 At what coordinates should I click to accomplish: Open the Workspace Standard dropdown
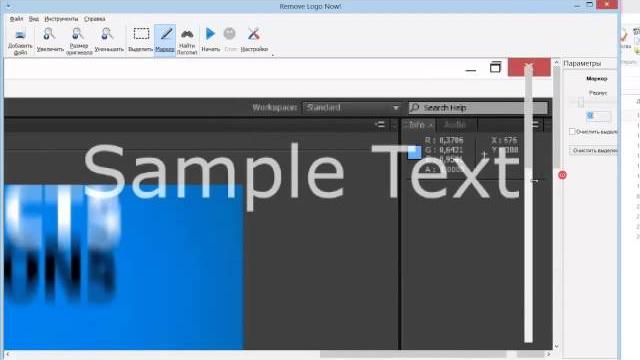point(351,108)
